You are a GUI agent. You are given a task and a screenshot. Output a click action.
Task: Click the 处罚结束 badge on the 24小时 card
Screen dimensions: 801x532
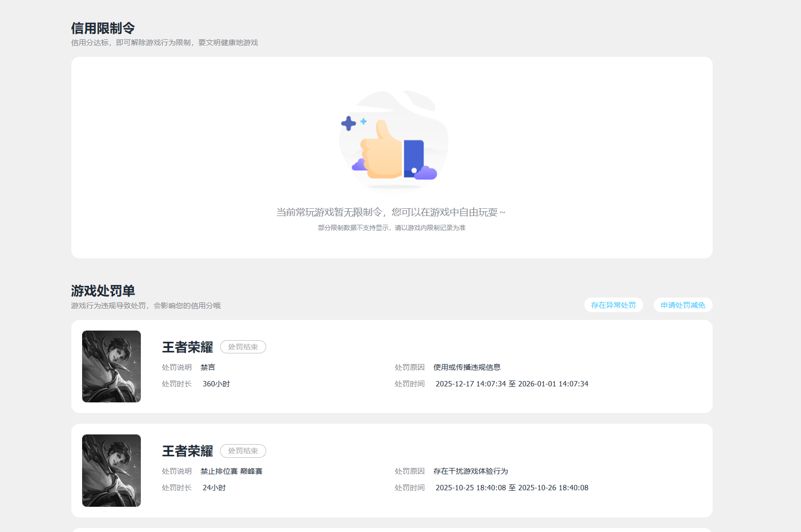tap(243, 451)
